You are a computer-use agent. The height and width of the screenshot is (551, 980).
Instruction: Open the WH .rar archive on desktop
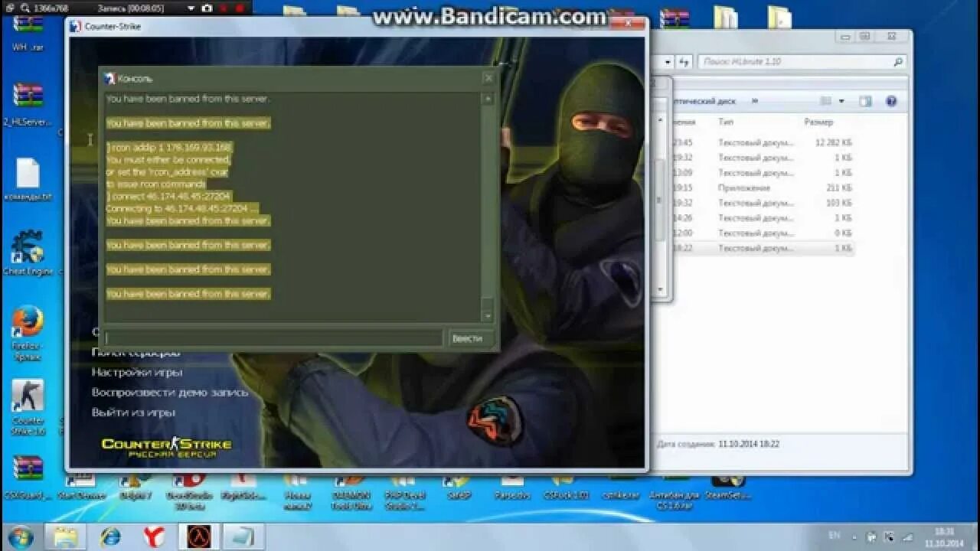[28, 31]
